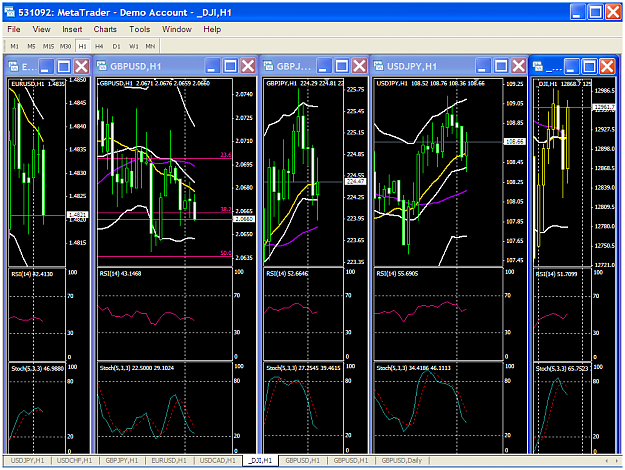This screenshot has width=625, height=470.
Task: Minimize the _DJI chart window
Action: pos(572,66)
